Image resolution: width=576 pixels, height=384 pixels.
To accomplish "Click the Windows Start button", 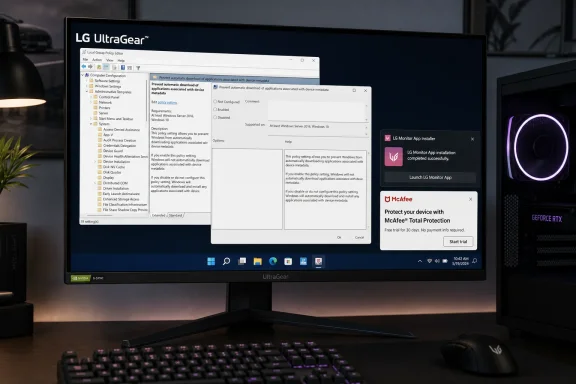I will pos(211,261).
